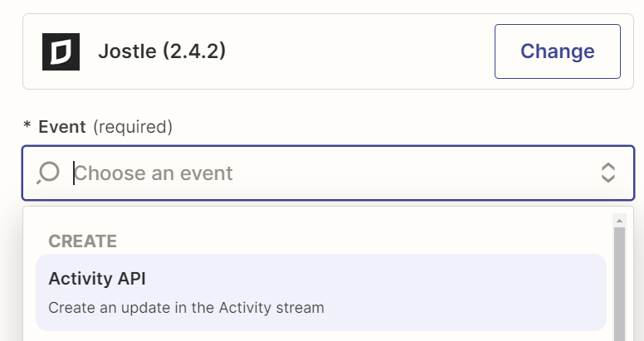The image size is (644, 341).
Task: Click the black Jostle square logo
Action: click(61, 51)
